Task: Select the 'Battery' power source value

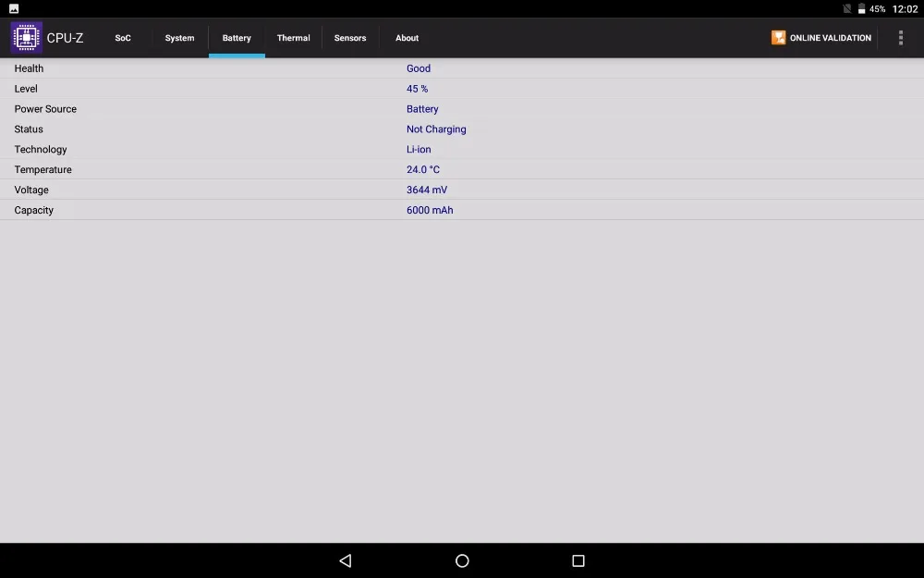Action: tap(422, 109)
